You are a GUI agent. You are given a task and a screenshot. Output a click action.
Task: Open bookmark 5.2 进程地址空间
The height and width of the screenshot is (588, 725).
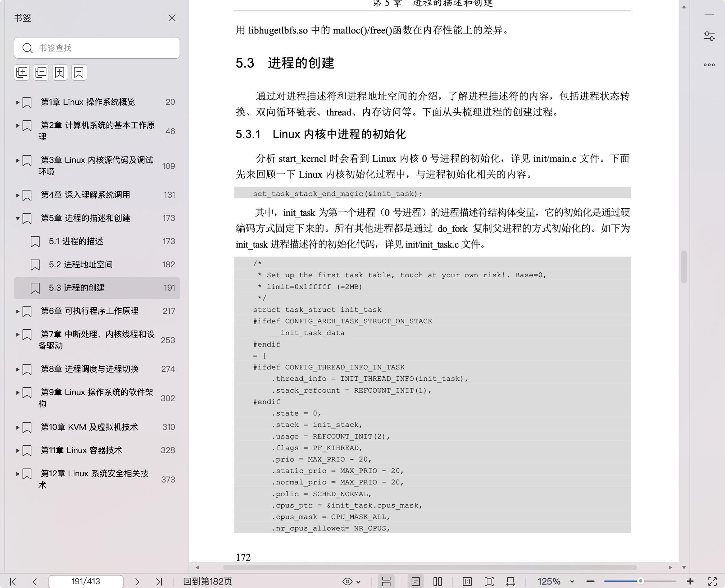pyautogui.click(x=97, y=265)
